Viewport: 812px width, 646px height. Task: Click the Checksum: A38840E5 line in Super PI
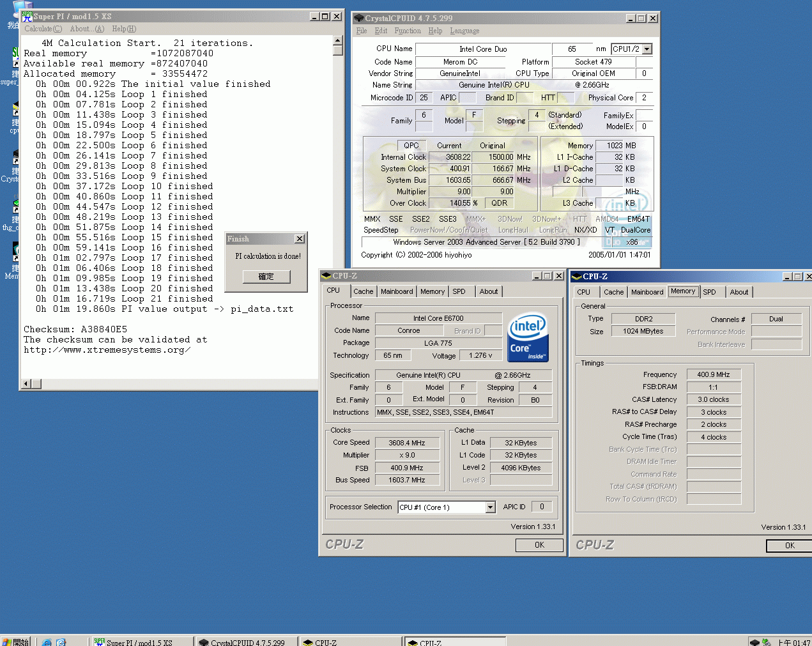75,330
